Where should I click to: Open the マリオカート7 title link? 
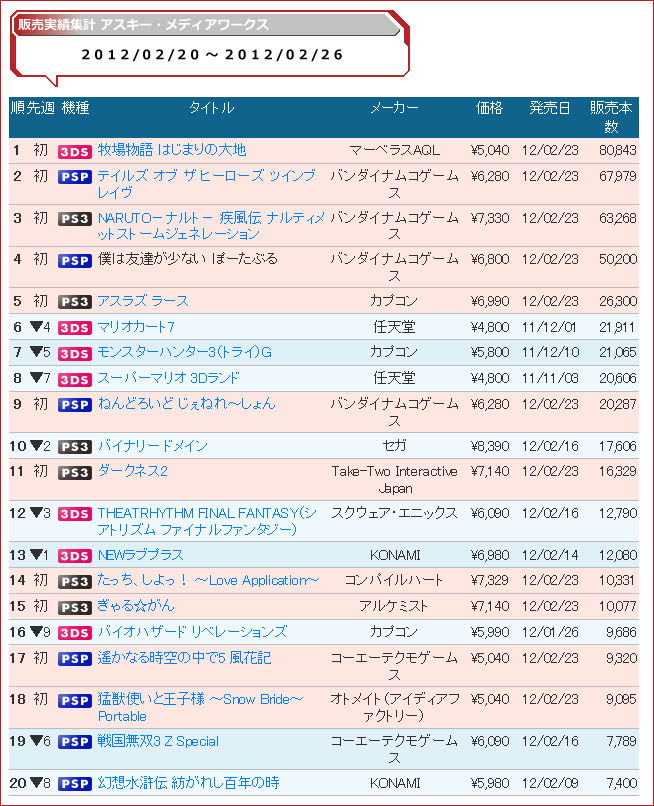click(x=136, y=327)
